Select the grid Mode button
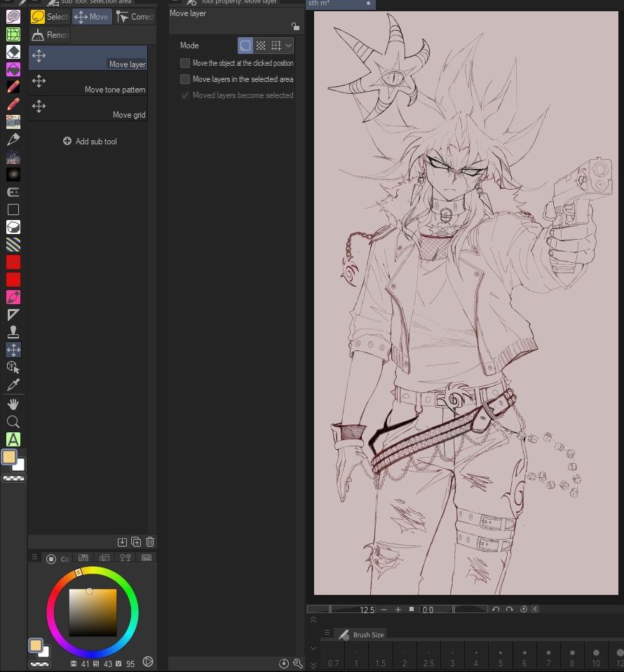Viewport: 624px width, 672px height. 276,46
